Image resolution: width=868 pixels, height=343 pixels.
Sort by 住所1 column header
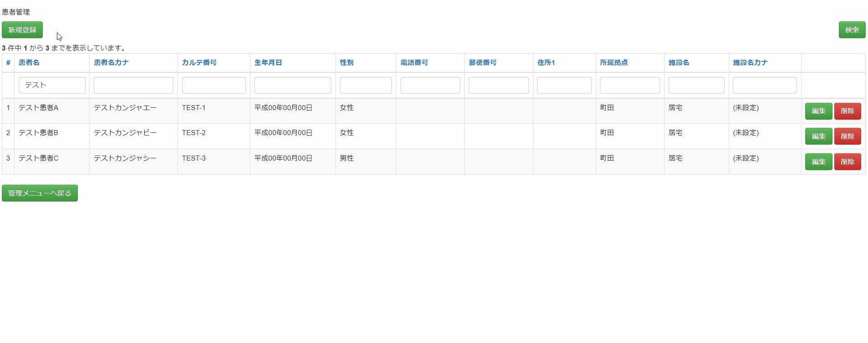546,63
